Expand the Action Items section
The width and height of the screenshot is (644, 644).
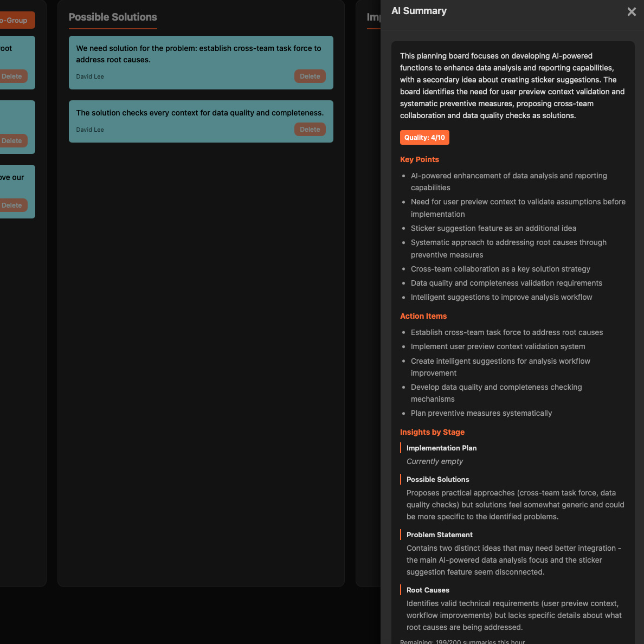(423, 316)
